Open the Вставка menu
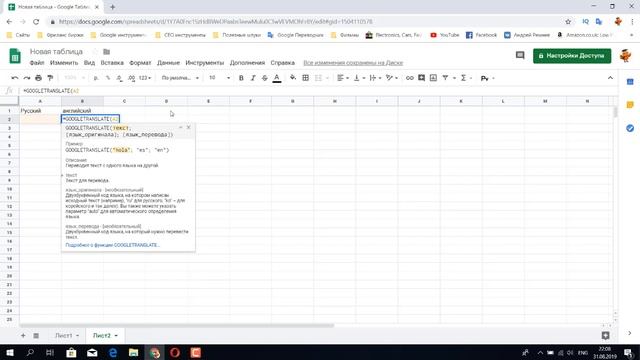640x360 pixels. coord(112,63)
